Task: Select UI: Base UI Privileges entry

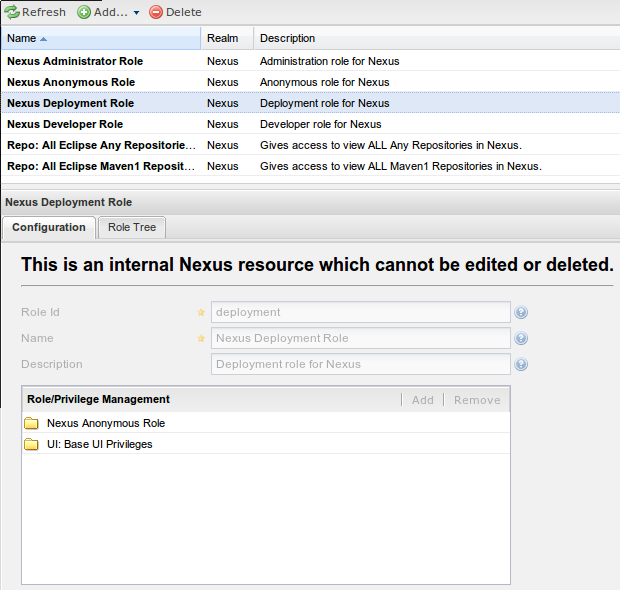Action: tap(266, 444)
